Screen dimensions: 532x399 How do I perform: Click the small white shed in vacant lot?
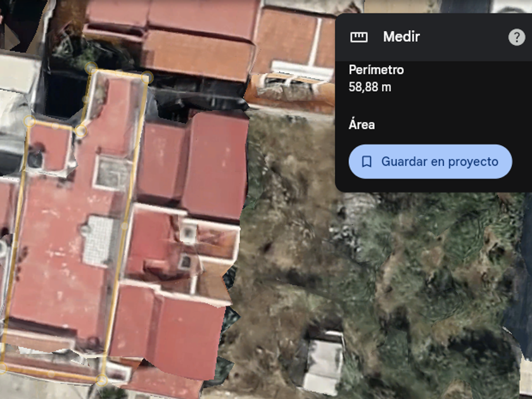coord(324,363)
